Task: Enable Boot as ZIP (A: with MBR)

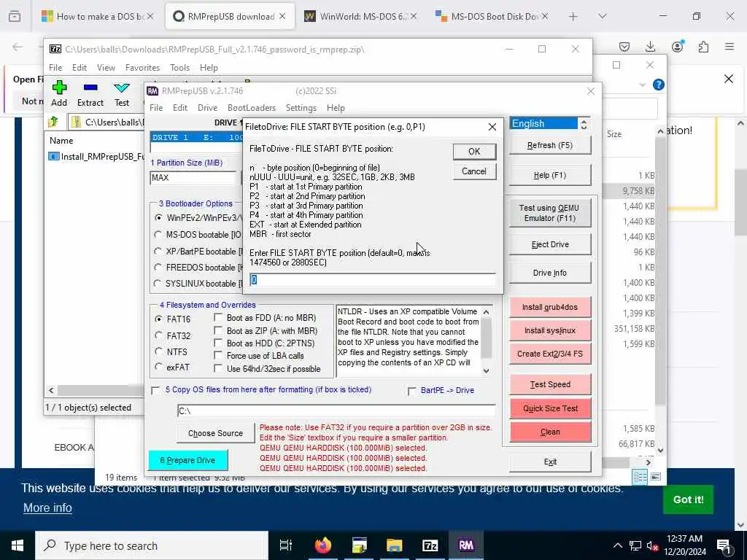Action: click(x=218, y=330)
